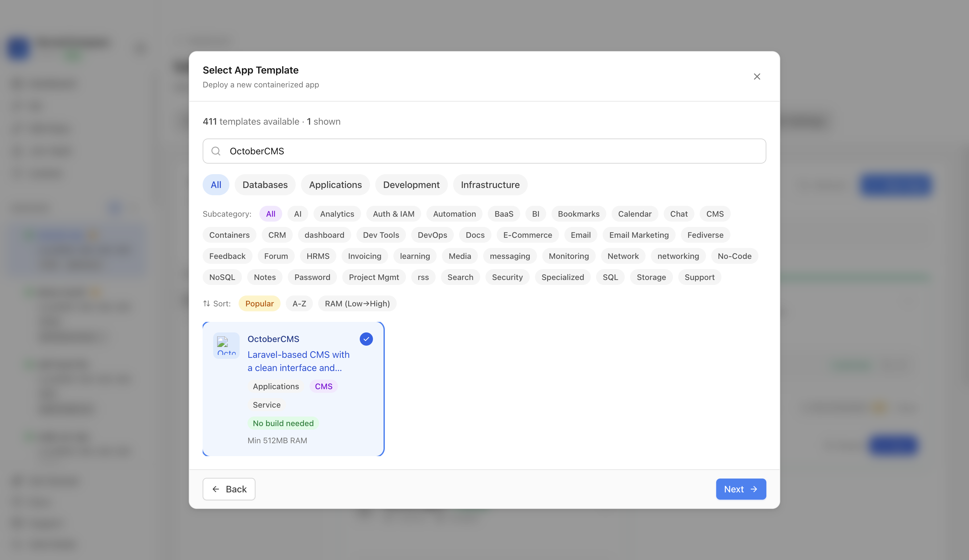Filter by AI subcategory
The width and height of the screenshot is (969, 560).
point(298,214)
